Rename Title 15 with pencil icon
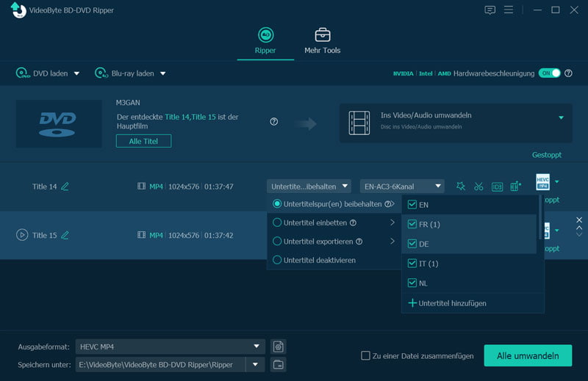The width and height of the screenshot is (588, 381). 65,235
